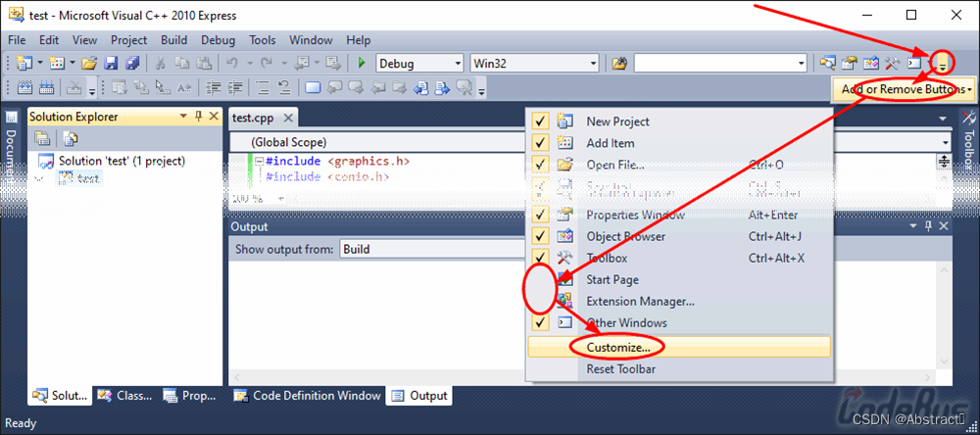Switch to the Code Definition Window tab

pyautogui.click(x=307, y=396)
